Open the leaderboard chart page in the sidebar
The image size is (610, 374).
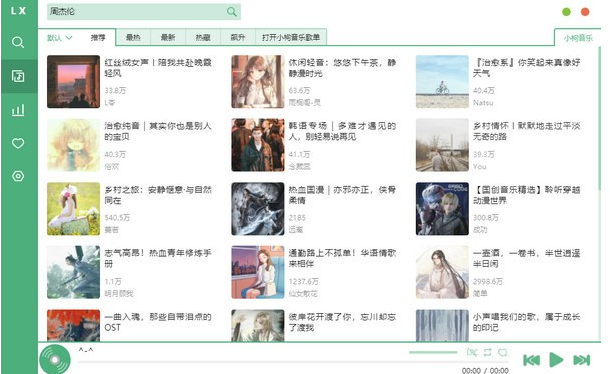click(18, 110)
